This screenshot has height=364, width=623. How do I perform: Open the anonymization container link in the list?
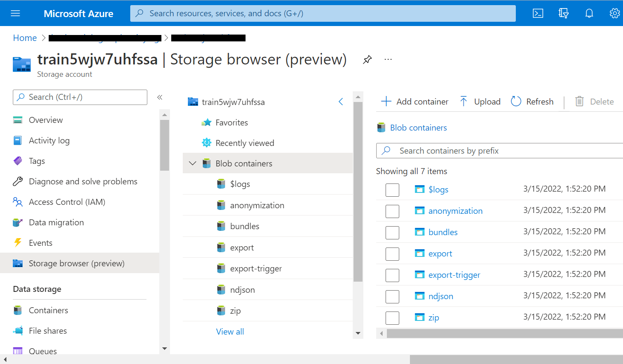[455, 211]
